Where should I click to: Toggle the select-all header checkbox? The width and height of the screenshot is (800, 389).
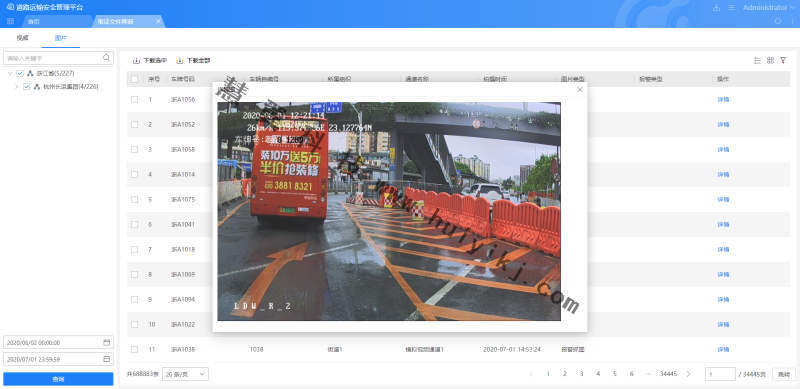click(x=134, y=79)
